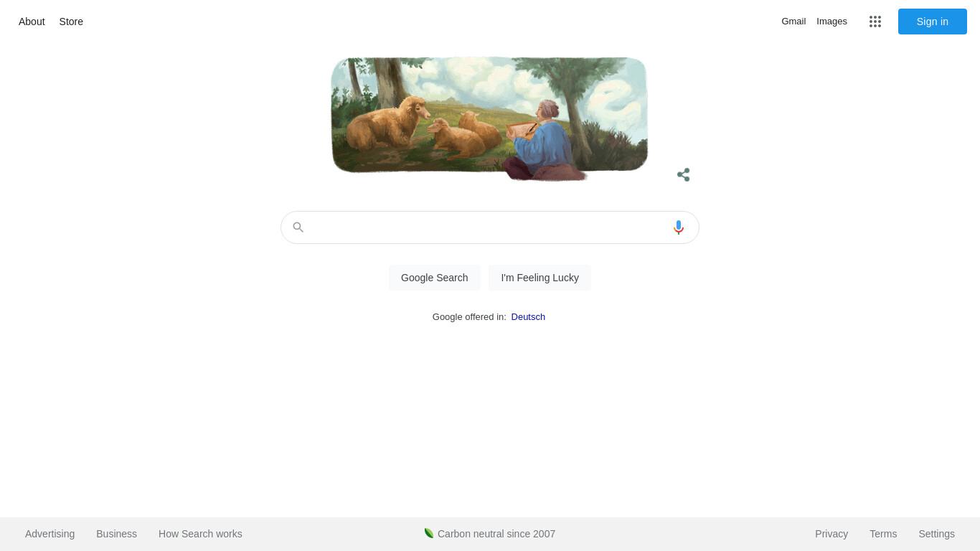Open Advertising footer link

point(50,534)
